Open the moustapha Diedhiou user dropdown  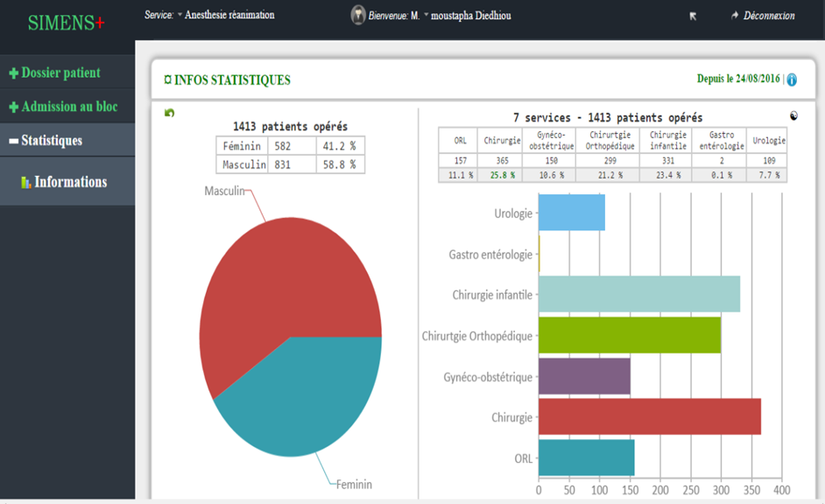pyautogui.click(x=473, y=15)
